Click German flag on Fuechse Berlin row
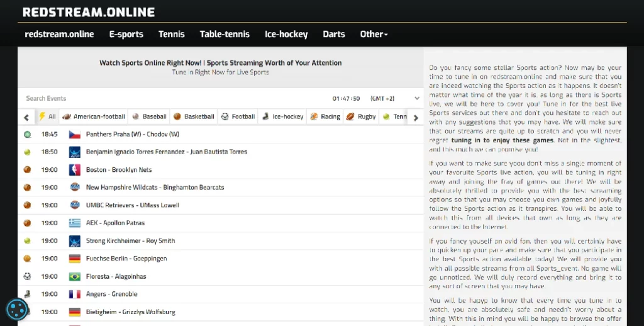Screen dimensions: 644x326 (74, 258)
